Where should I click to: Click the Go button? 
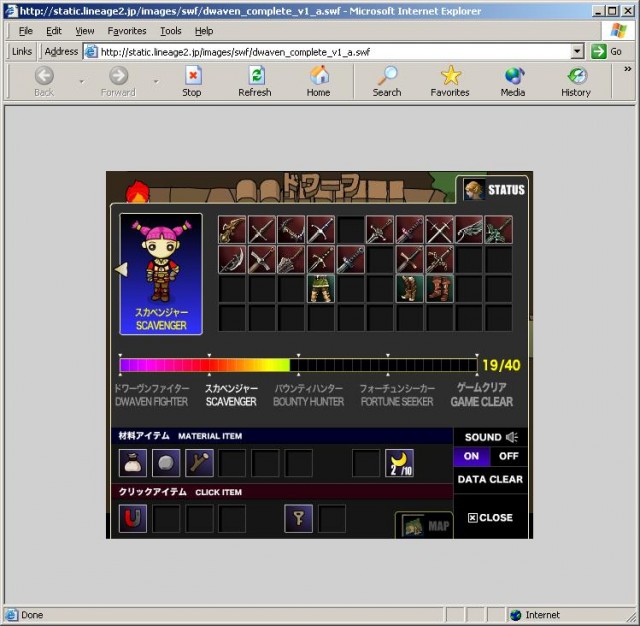point(607,52)
